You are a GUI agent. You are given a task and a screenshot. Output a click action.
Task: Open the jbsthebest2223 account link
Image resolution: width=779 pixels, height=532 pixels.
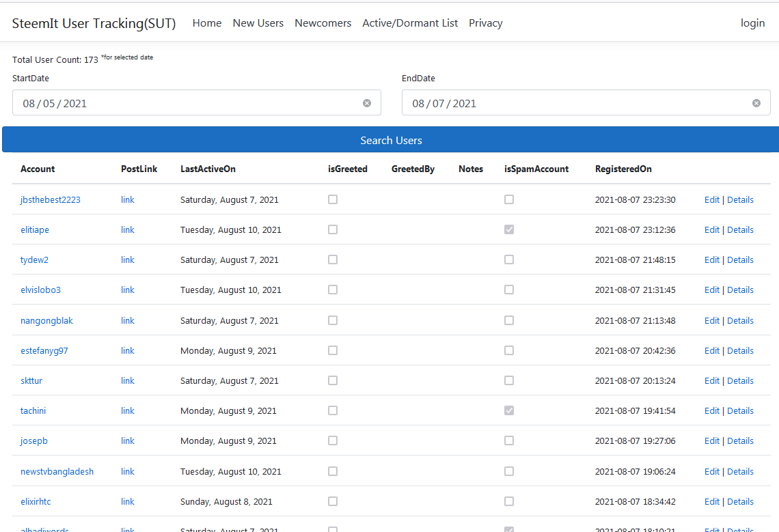[x=50, y=199]
